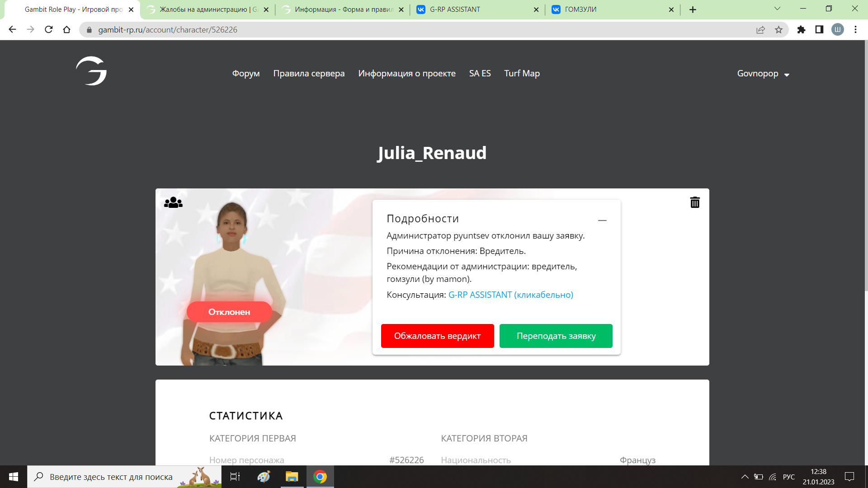Reload the page with refresh icon
The height and width of the screenshot is (488, 868).
[x=49, y=30]
